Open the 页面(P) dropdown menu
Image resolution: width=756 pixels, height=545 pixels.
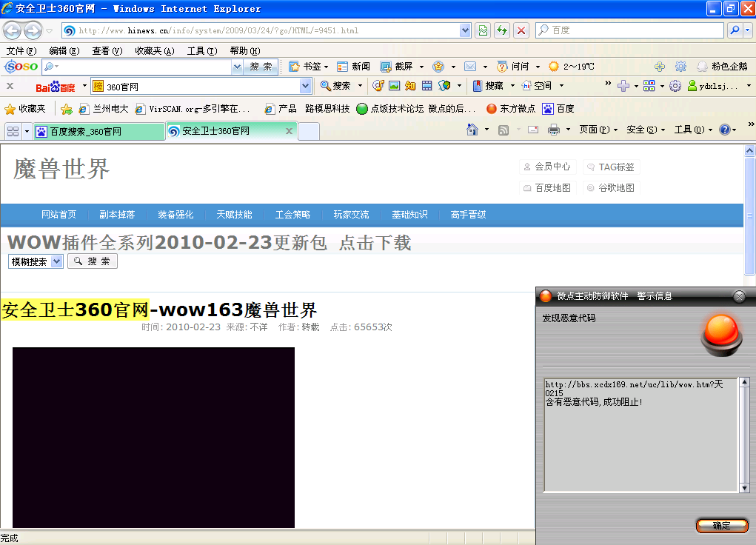[x=598, y=130]
